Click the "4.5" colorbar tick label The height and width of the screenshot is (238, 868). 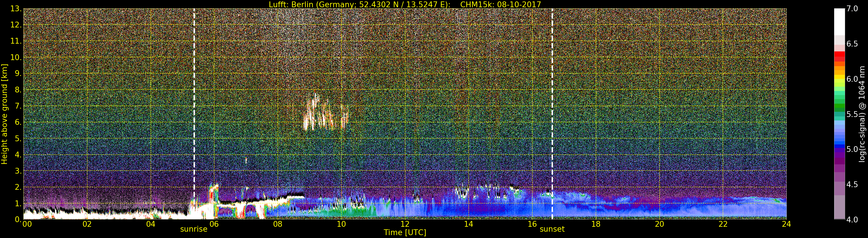coord(852,185)
